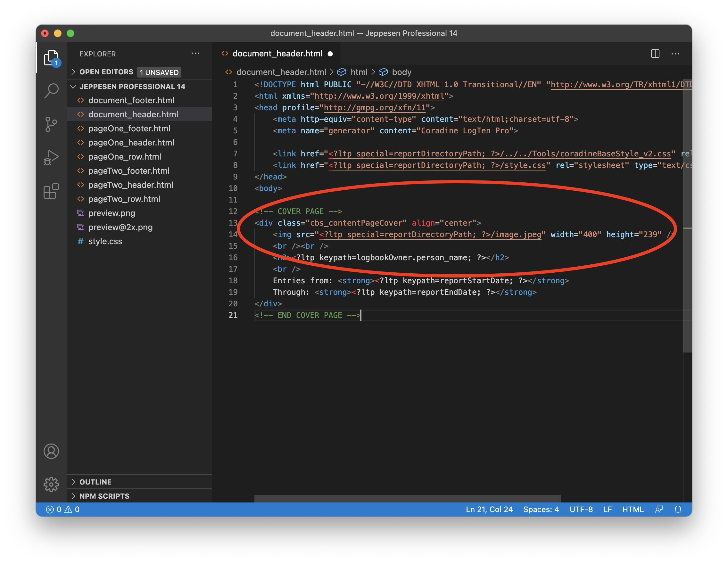Click the Entries from text on line 18

(302, 281)
